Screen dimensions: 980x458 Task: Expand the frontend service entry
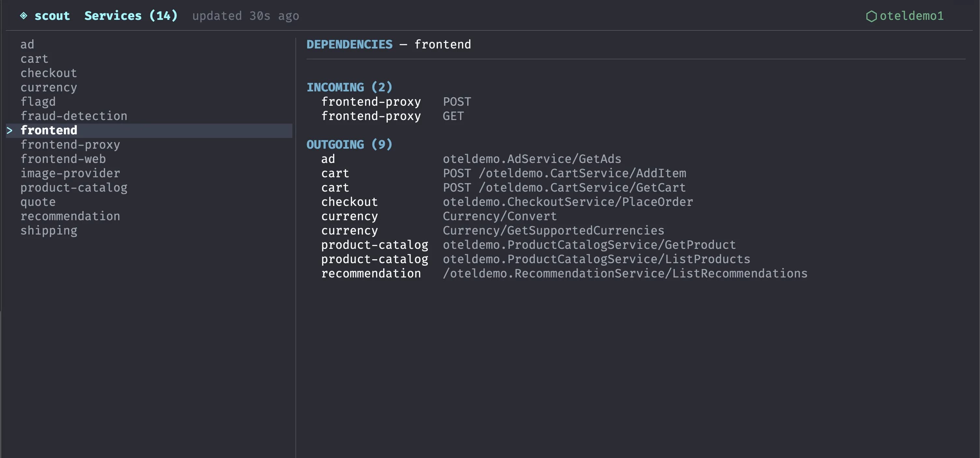point(49,130)
